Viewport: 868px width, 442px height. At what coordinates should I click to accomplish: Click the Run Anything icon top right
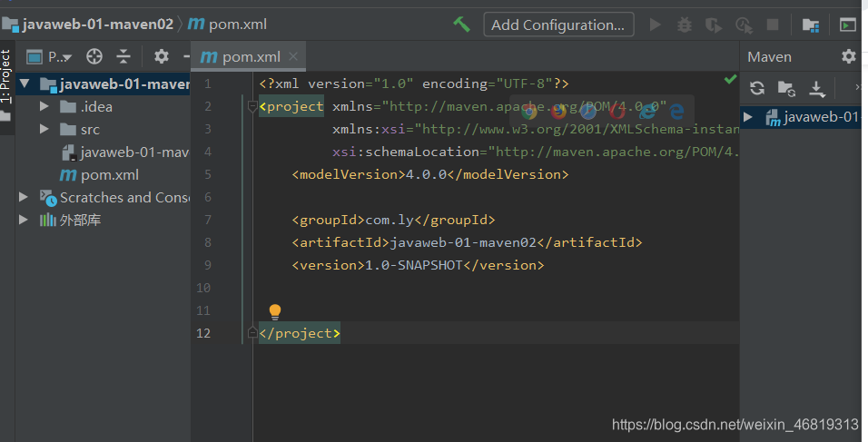[847, 25]
